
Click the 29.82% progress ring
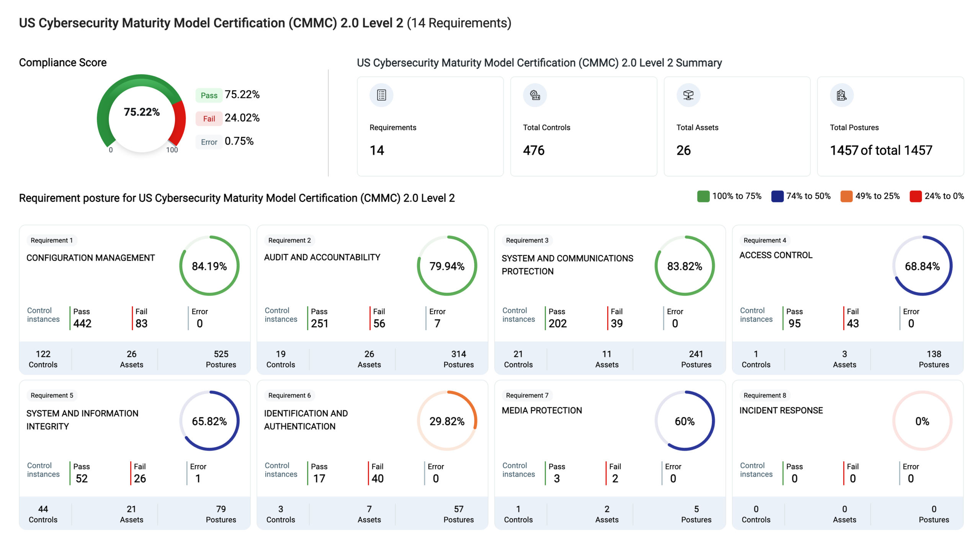click(447, 420)
